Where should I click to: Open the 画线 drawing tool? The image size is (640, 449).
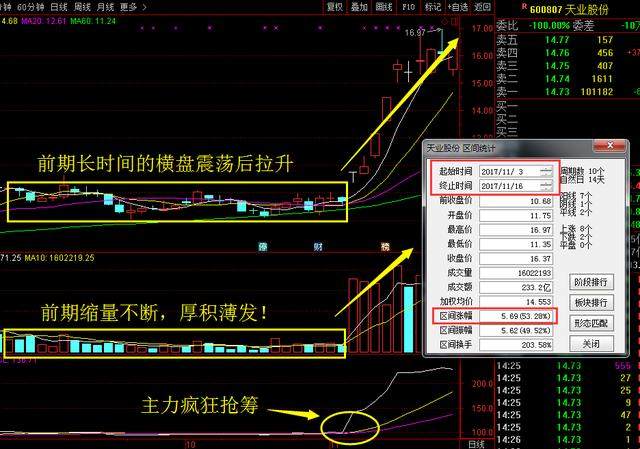pyautogui.click(x=383, y=6)
